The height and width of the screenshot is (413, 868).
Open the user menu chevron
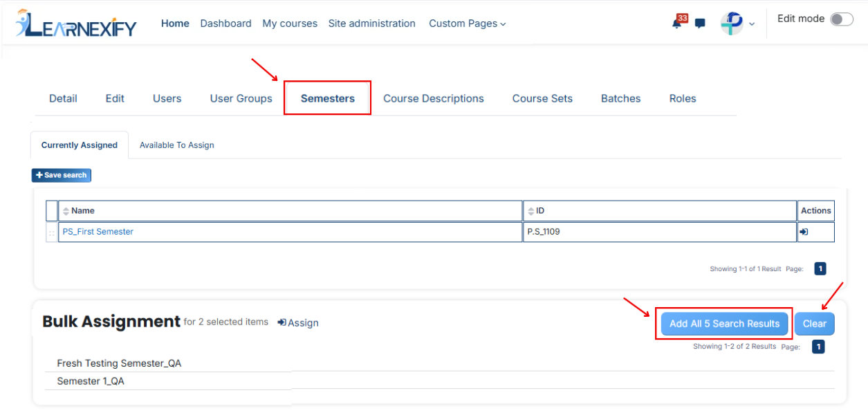tap(752, 24)
